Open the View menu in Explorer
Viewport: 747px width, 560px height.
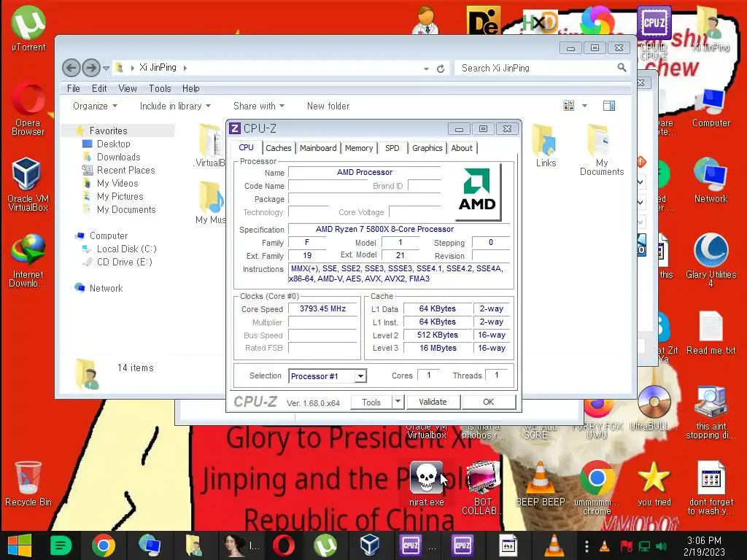click(x=127, y=88)
